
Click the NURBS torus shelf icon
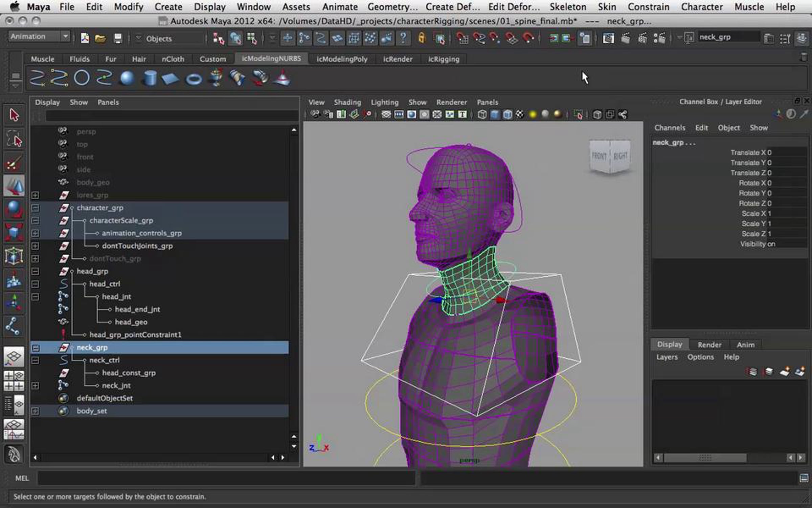194,79
